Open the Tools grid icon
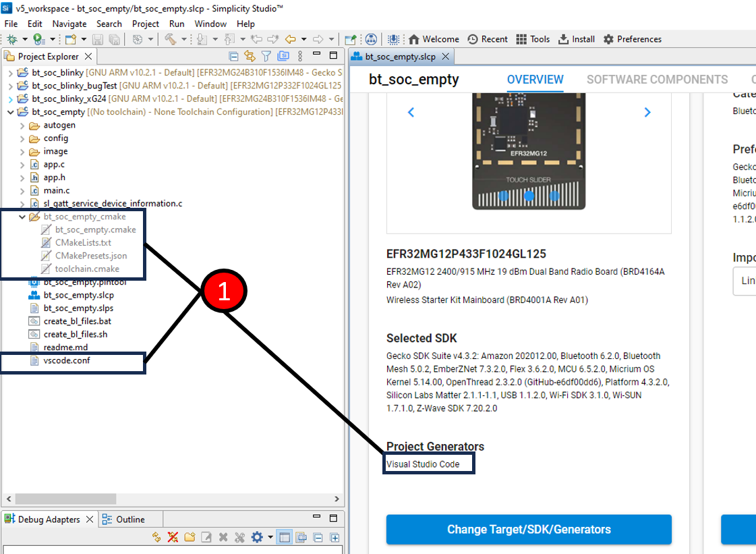 click(x=521, y=39)
